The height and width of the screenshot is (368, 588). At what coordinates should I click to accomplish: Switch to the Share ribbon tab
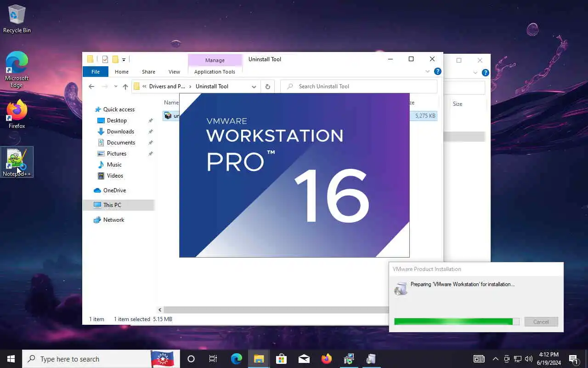pos(148,72)
